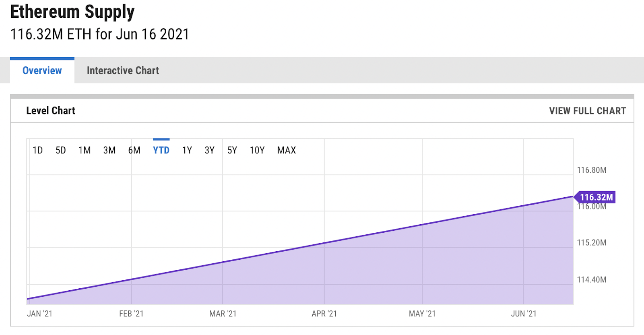Viewport: 644px width, 335px height.
Task: Open the Overview tab
Action: coord(42,70)
